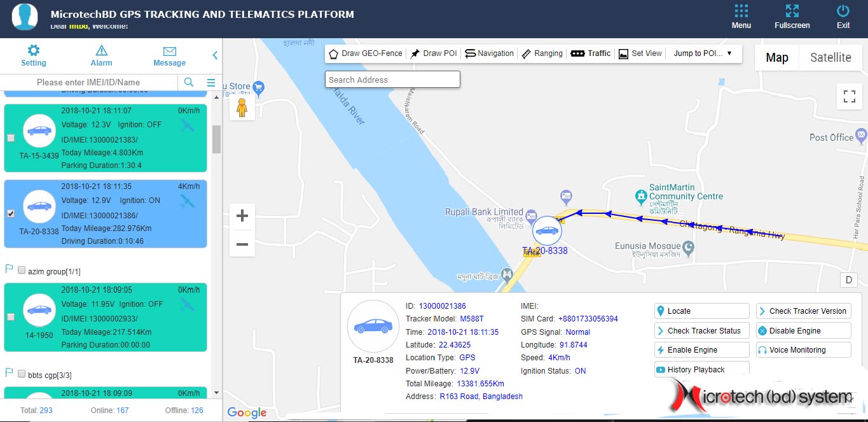Open History Playback

[702, 369]
